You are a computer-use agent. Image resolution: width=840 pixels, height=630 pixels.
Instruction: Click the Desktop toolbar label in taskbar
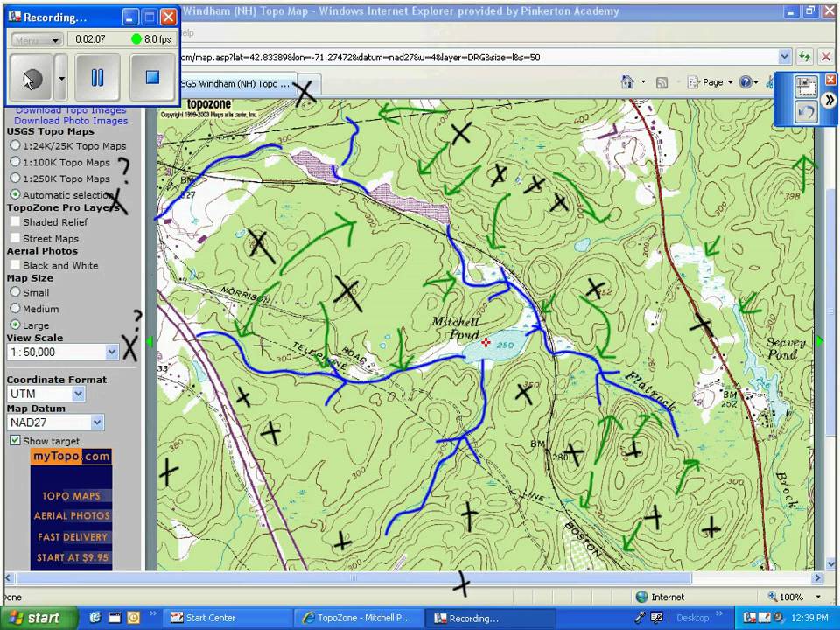pos(692,618)
